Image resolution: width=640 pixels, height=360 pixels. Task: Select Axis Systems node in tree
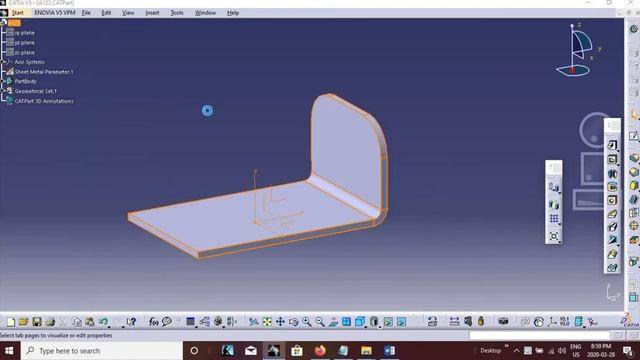[x=26, y=62]
